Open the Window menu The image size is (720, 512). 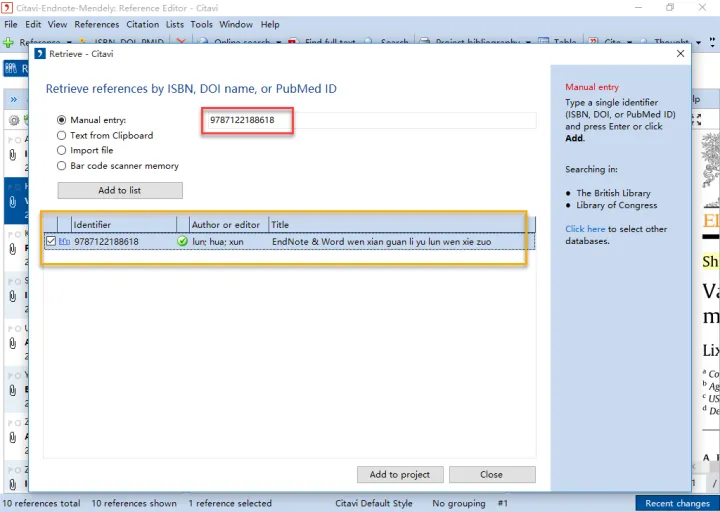tap(236, 24)
